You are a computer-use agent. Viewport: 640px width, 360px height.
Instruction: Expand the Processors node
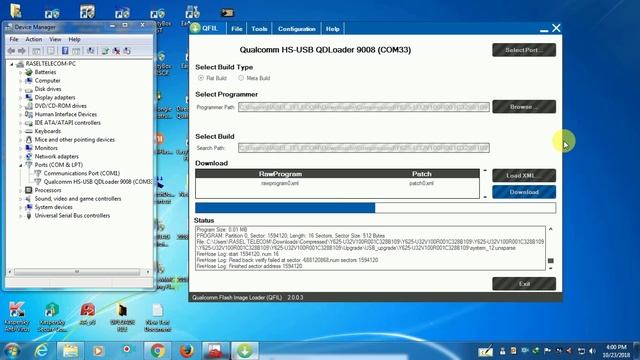[x=20, y=191]
